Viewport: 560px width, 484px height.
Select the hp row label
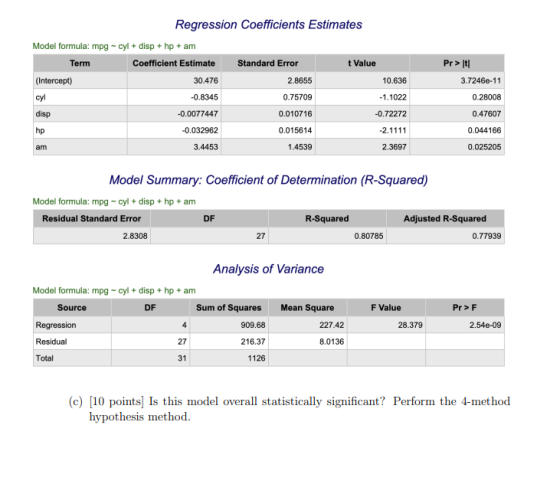click(40, 130)
